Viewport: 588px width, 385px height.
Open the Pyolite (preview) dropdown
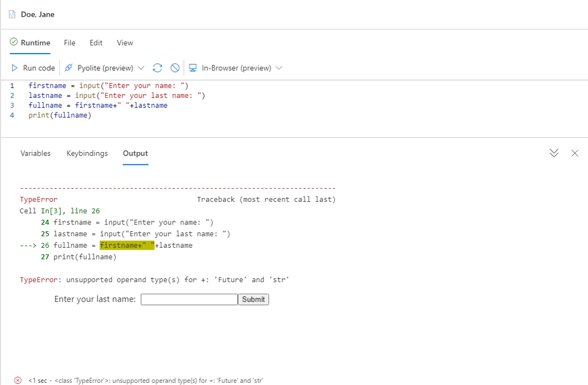(142, 67)
